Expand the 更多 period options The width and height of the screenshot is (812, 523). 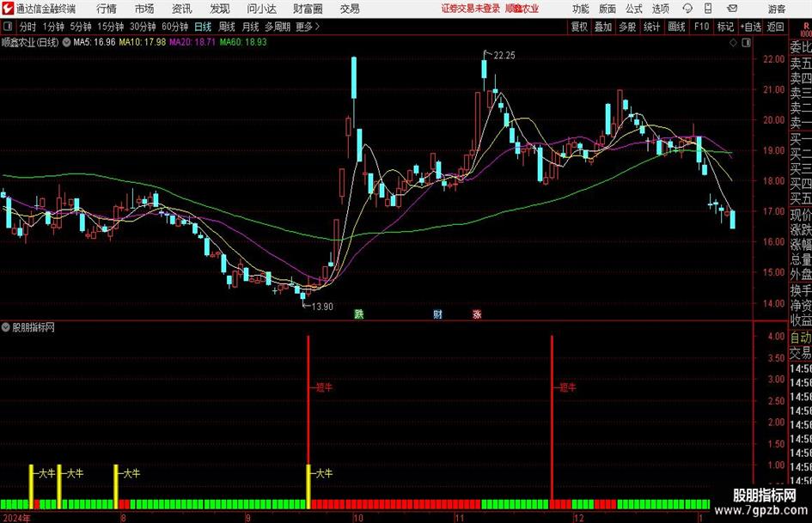click(308, 27)
